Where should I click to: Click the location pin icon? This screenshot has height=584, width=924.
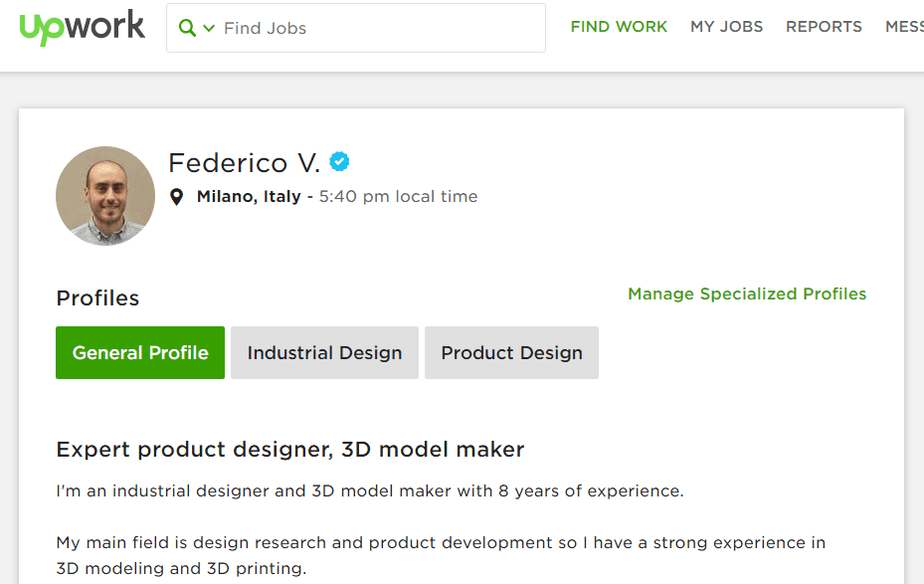click(177, 197)
